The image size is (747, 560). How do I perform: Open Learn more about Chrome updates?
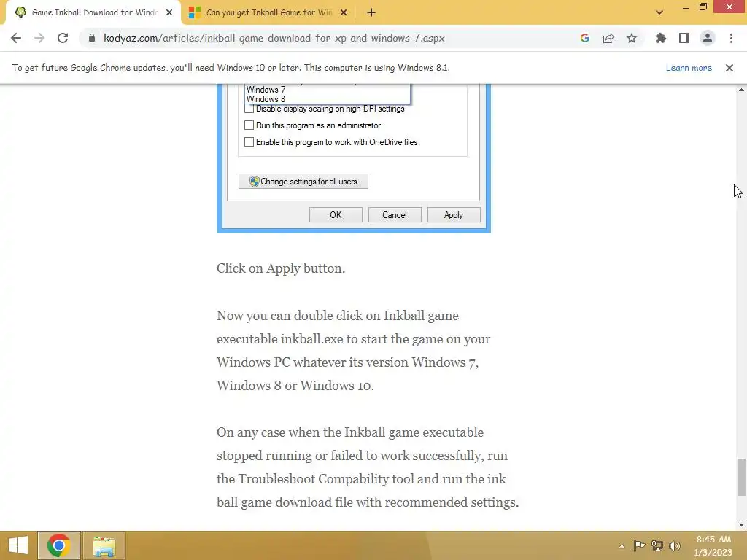click(689, 68)
